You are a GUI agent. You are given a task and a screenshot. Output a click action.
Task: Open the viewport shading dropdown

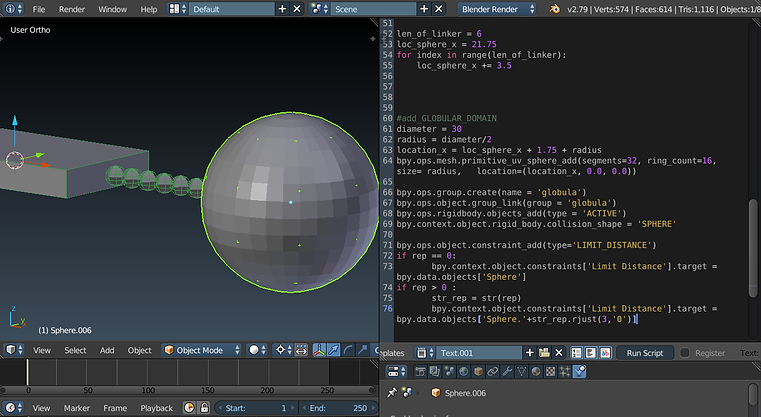click(257, 350)
